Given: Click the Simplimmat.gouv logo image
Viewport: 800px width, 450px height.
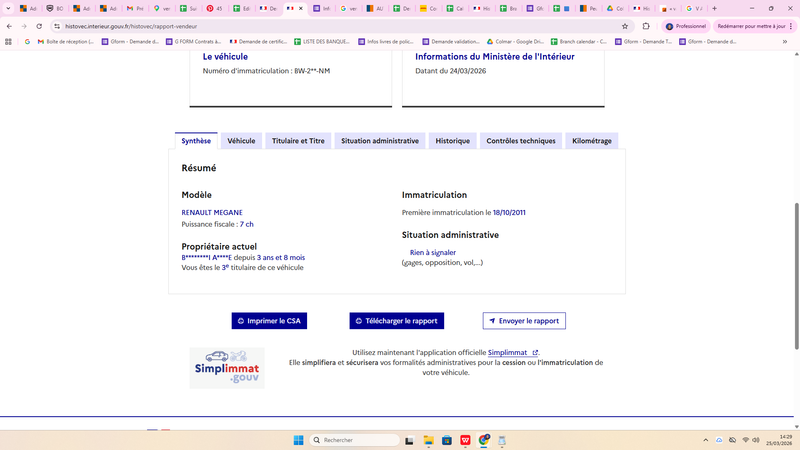Looking at the screenshot, I should click(227, 368).
